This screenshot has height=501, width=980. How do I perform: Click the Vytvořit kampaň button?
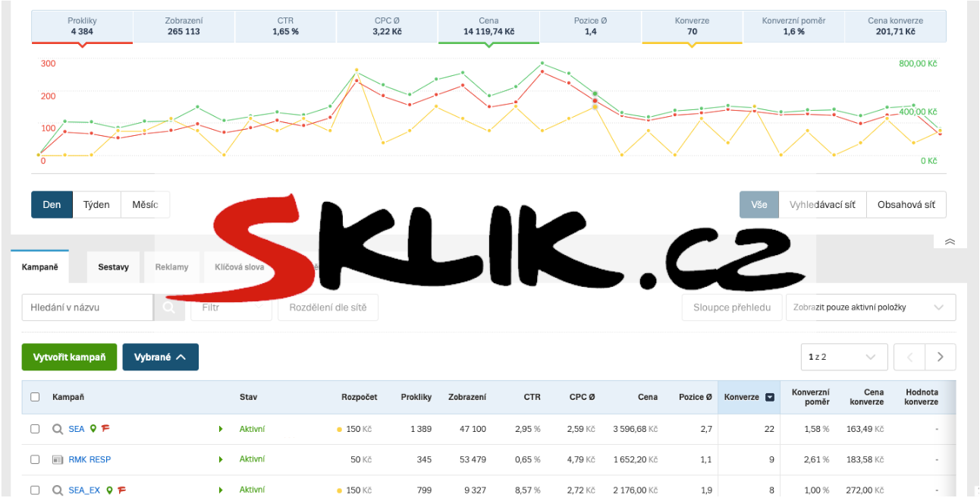pos(69,357)
